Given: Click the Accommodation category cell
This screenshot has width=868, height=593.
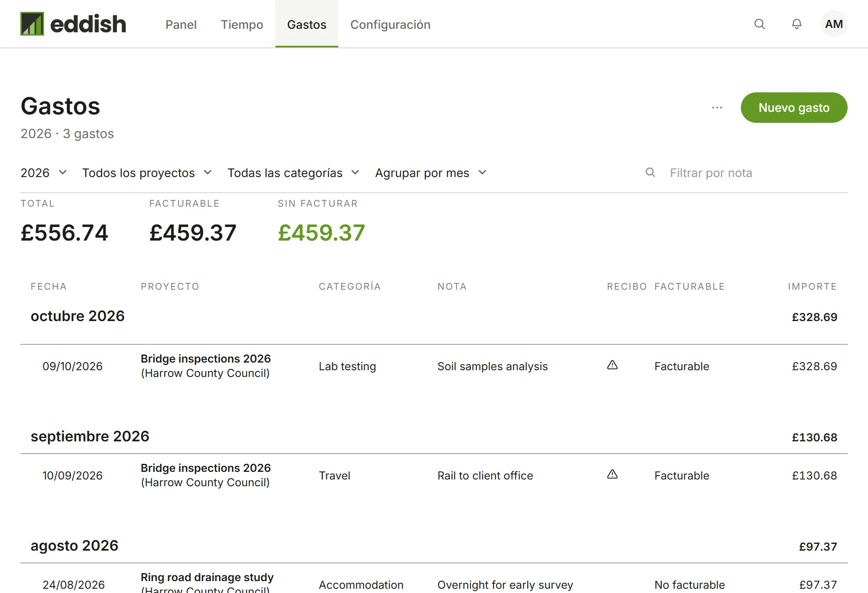Looking at the screenshot, I should (361, 585).
